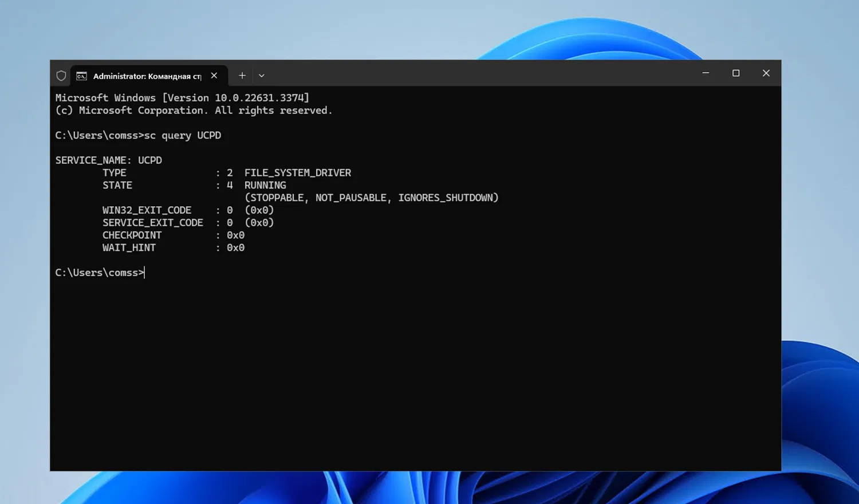
Task: Maximize the Terminal window
Action: [x=736, y=73]
